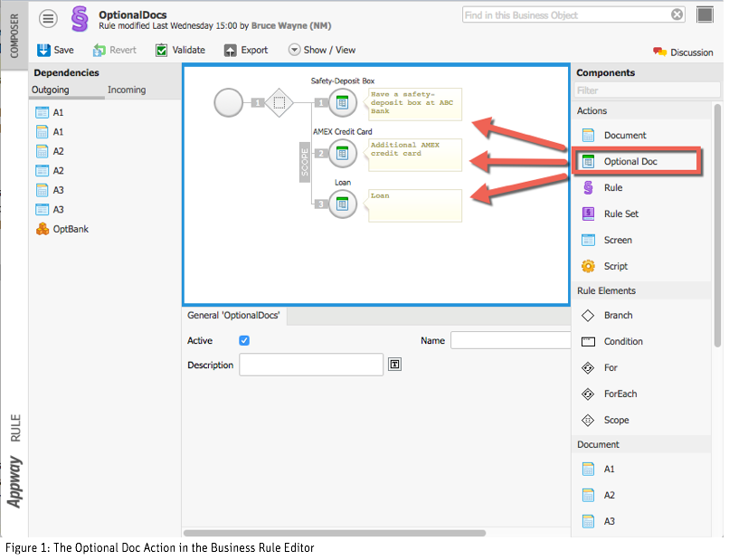Screen dimensions: 729x560
Task: Open the hamburger menu icon
Action: coord(48,18)
